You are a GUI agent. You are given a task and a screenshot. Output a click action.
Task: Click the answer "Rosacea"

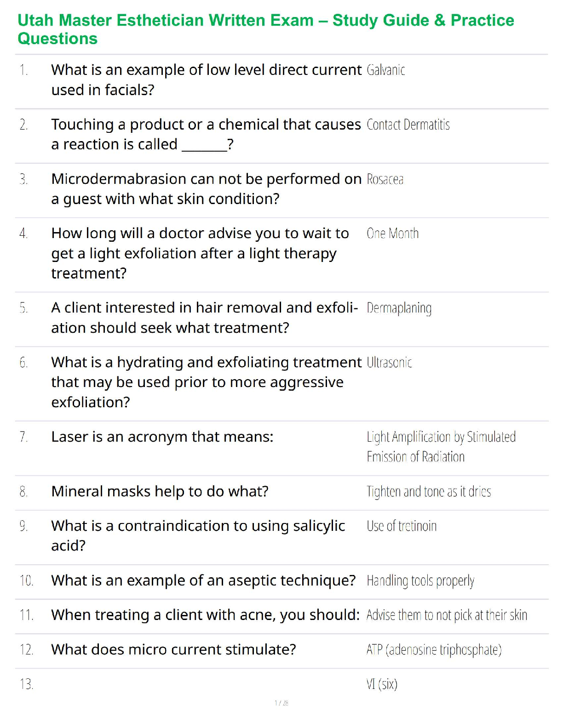385,179
